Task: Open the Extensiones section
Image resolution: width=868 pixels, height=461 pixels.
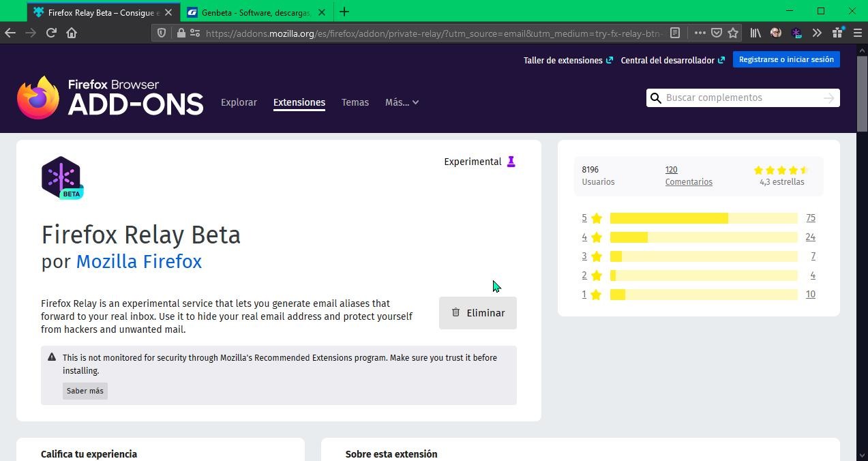Action: click(299, 102)
